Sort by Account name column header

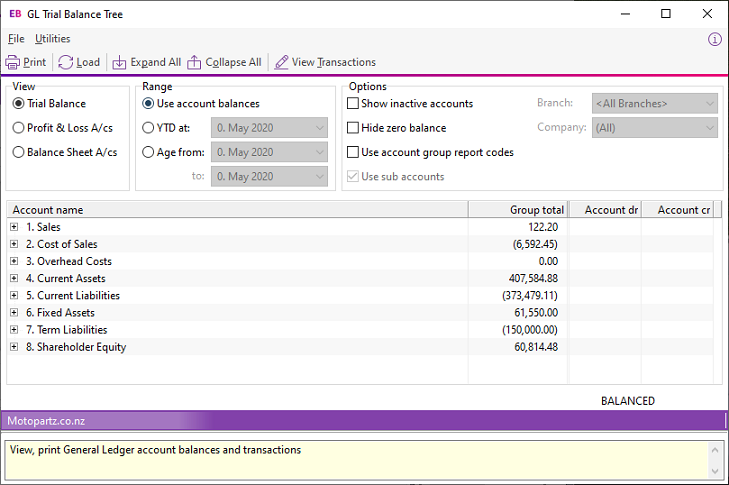[x=237, y=210]
